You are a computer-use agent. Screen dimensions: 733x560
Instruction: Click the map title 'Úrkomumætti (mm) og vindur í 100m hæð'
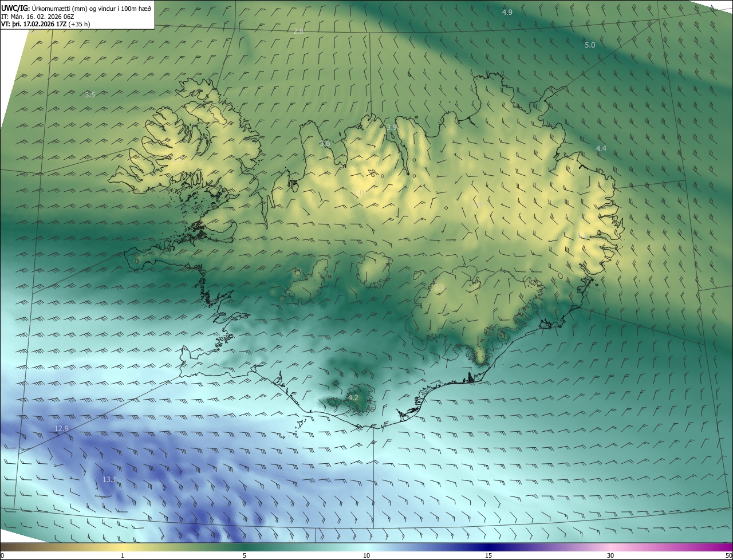click(x=92, y=8)
